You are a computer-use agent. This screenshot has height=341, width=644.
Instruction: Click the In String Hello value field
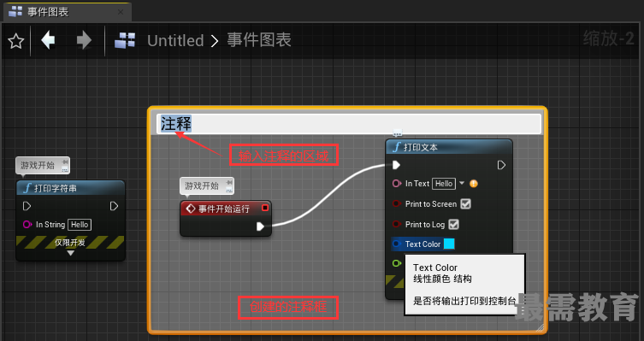(80, 225)
